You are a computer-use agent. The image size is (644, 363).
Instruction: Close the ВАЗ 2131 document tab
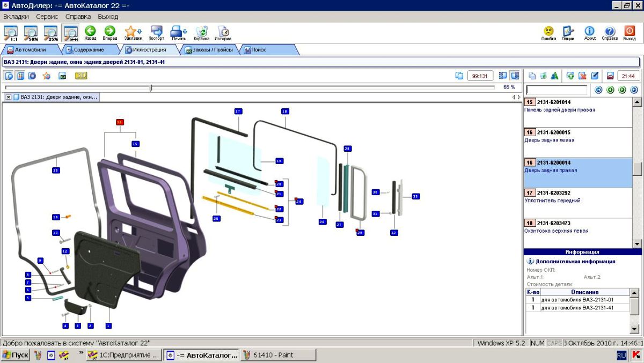9,97
